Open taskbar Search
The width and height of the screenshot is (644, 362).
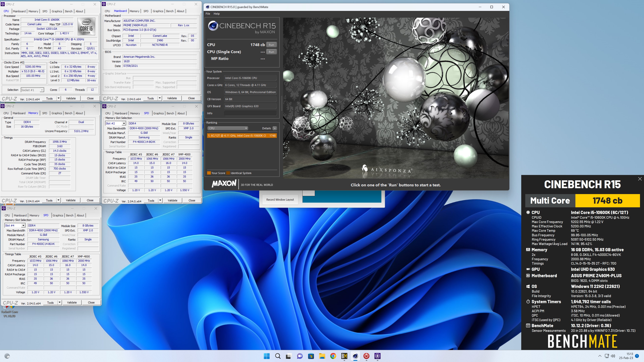[x=278, y=356]
